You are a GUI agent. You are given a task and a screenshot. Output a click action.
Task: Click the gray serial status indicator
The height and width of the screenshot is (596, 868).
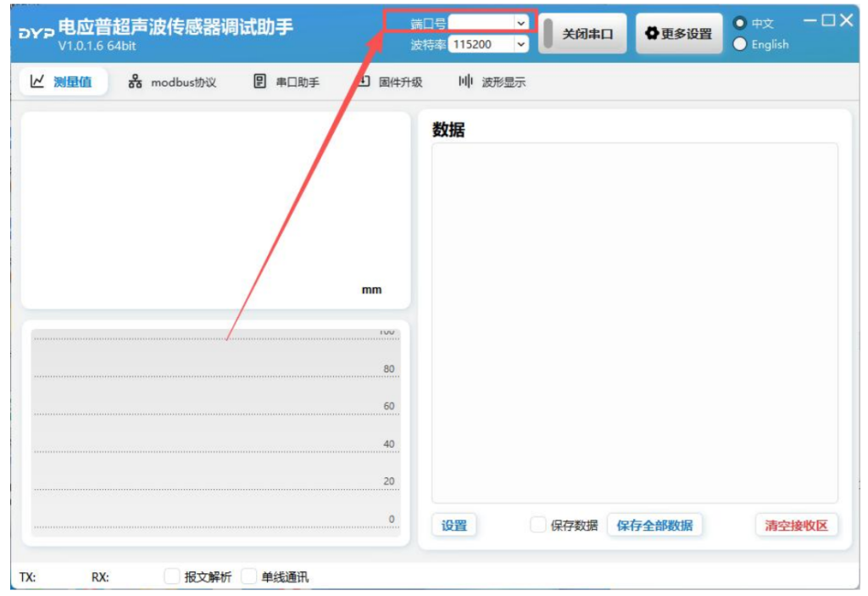548,34
